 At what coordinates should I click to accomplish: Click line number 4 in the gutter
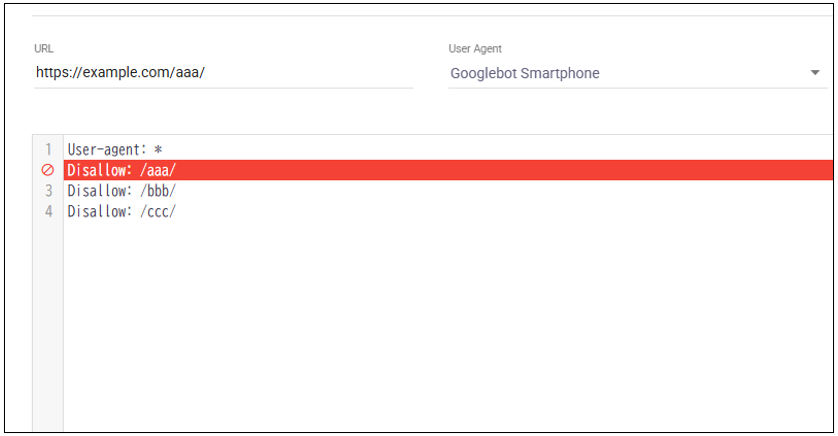click(48, 211)
